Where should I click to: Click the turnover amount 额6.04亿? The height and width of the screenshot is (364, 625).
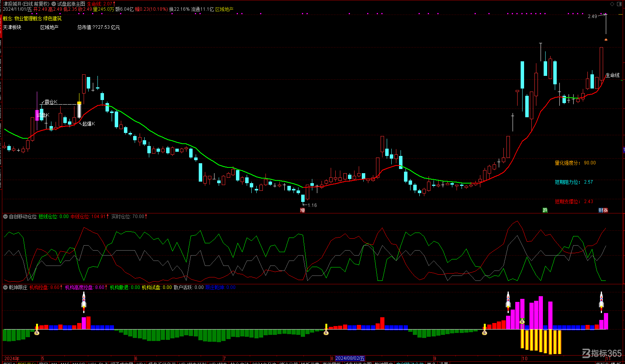click(125, 9)
